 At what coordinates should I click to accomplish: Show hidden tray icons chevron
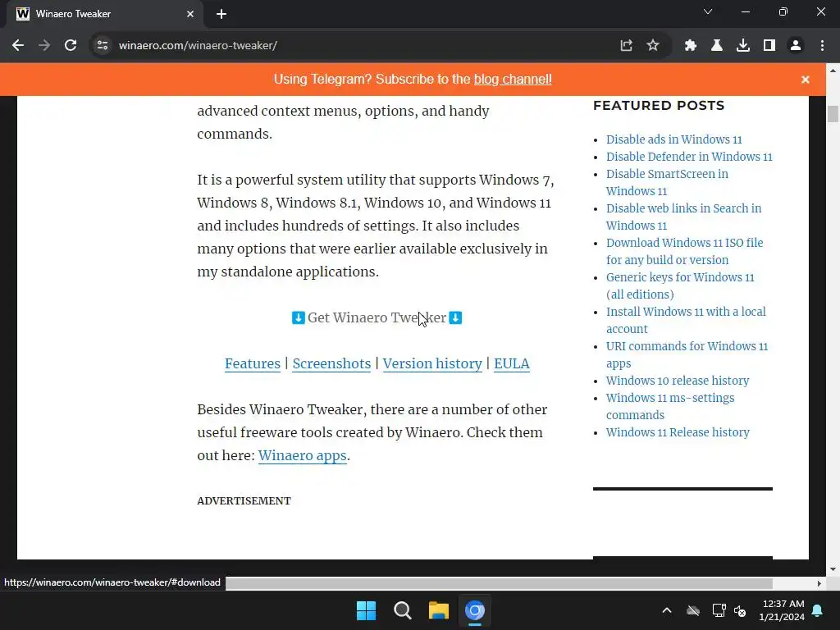coord(667,610)
